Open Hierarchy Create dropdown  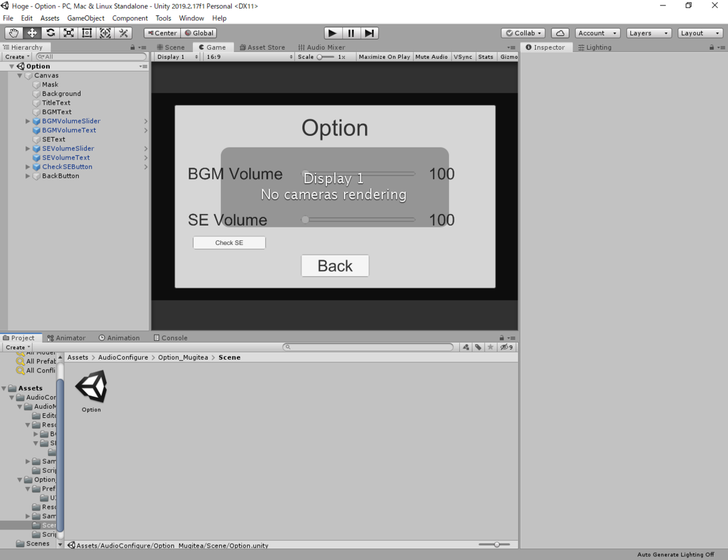(17, 56)
